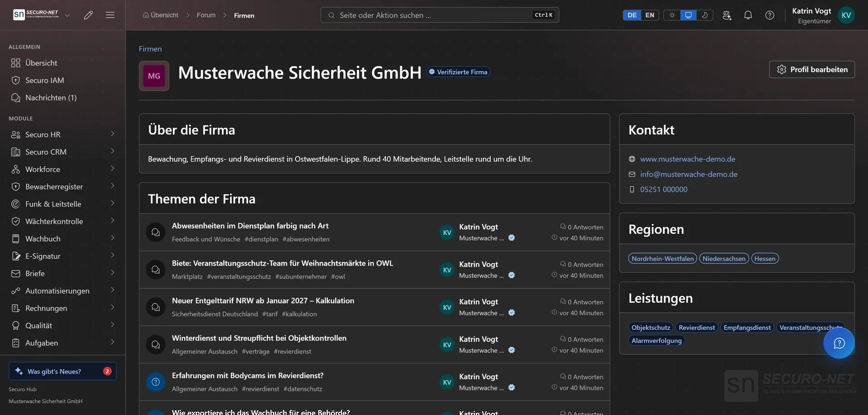Open Nachrichten (1) in the sidebar
868x415 pixels.
(x=63, y=98)
